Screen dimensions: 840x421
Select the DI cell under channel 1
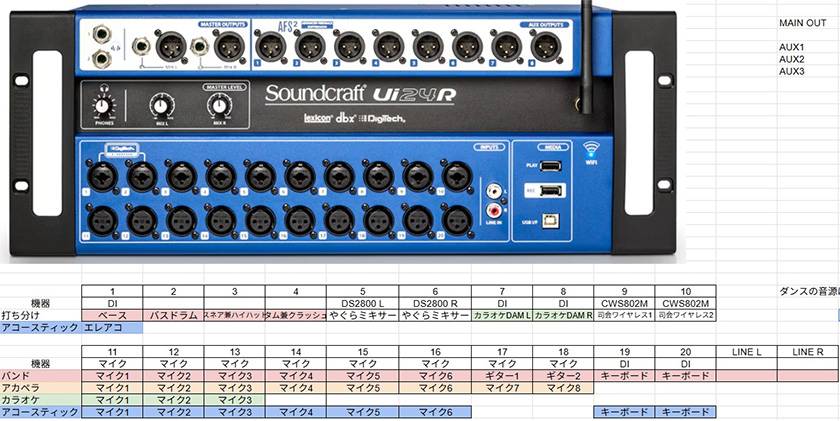[112, 304]
